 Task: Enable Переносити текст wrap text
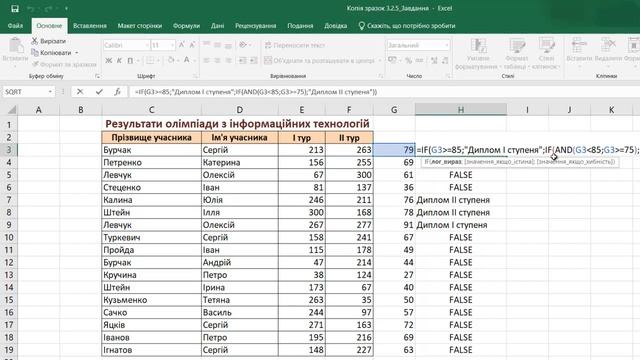(295, 45)
